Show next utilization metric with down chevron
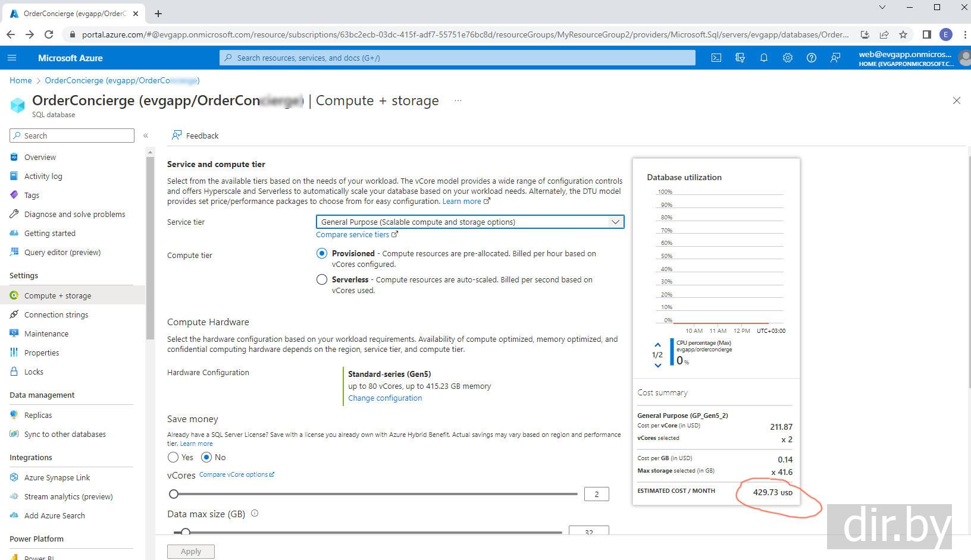This screenshot has height=560, width=971. [x=657, y=365]
